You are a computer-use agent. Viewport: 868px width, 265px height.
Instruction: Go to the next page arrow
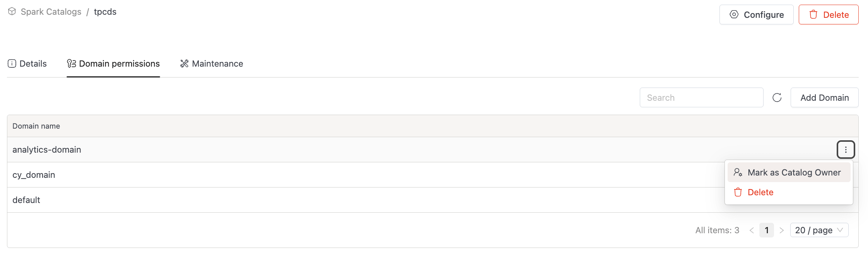pos(781,230)
